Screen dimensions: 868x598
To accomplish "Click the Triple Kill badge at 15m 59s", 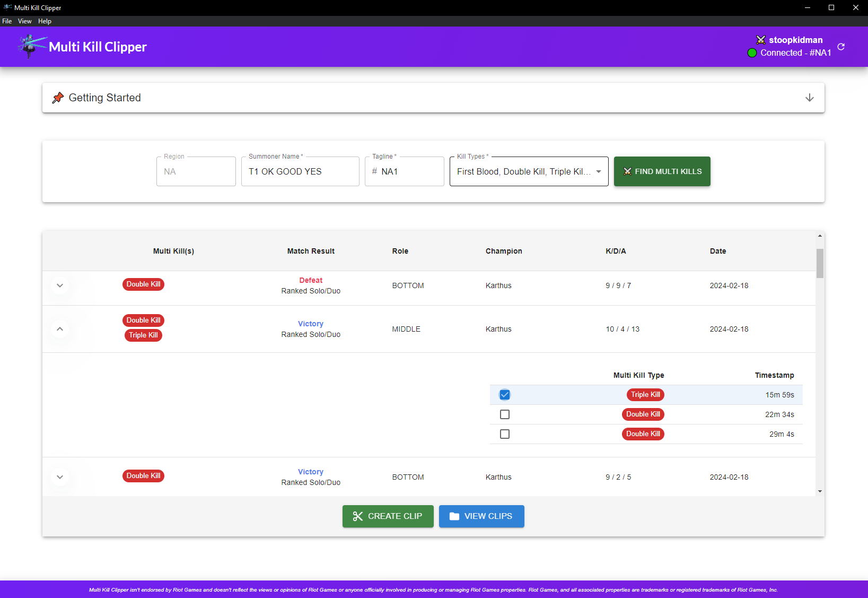I will click(645, 395).
